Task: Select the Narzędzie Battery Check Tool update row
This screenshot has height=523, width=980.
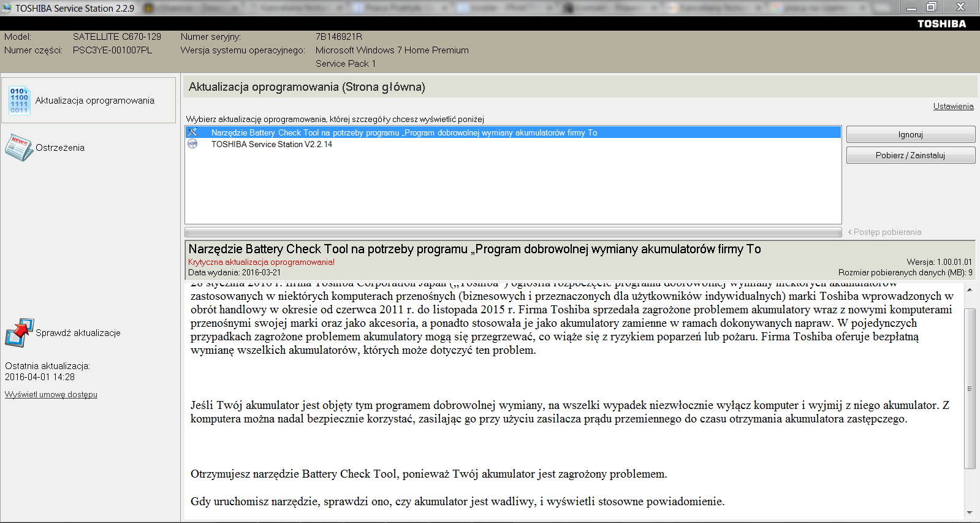Action: point(513,132)
